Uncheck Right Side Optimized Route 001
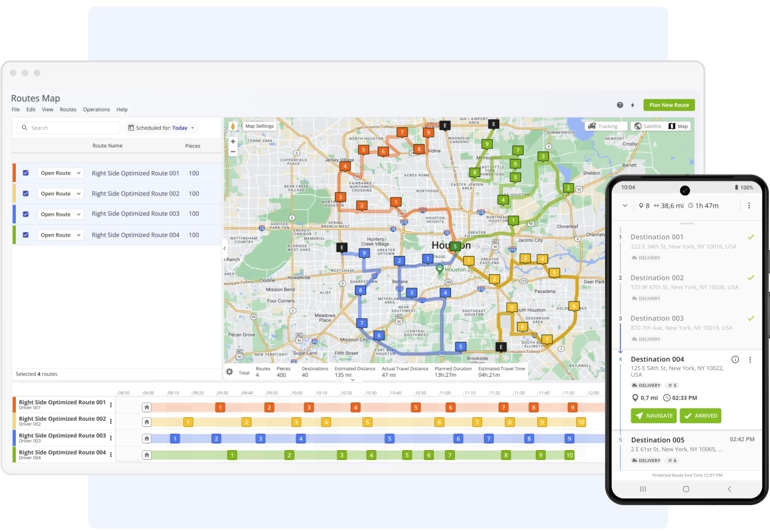770x532 pixels. 26,173
